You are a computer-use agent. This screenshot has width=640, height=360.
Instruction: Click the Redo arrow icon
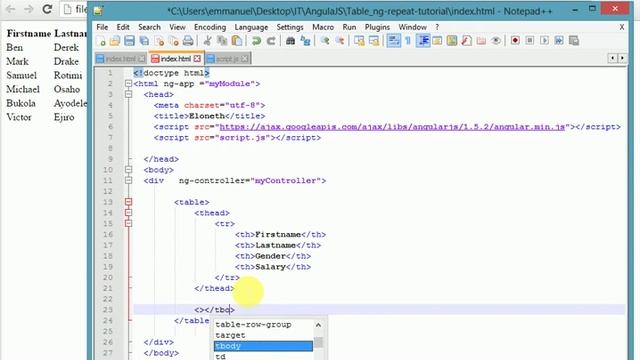pyautogui.click(x=271, y=41)
